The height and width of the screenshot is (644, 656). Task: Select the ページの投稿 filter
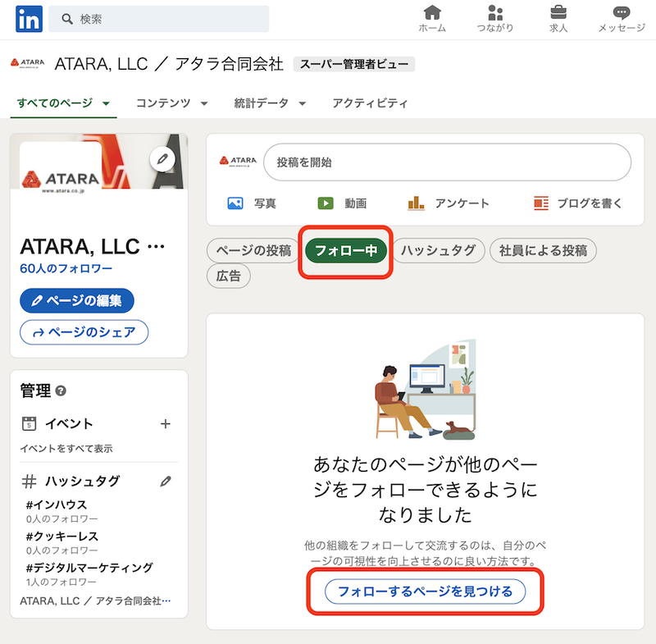click(253, 251)
